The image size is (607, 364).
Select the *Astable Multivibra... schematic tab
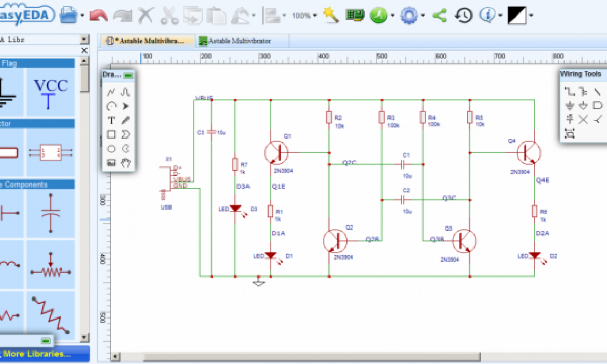[149, 41]
